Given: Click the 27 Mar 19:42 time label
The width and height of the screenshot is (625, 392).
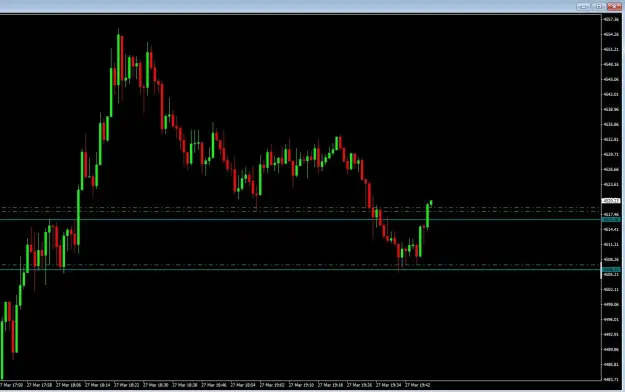Looking at the screenshot, I should [x=418, y=385].
